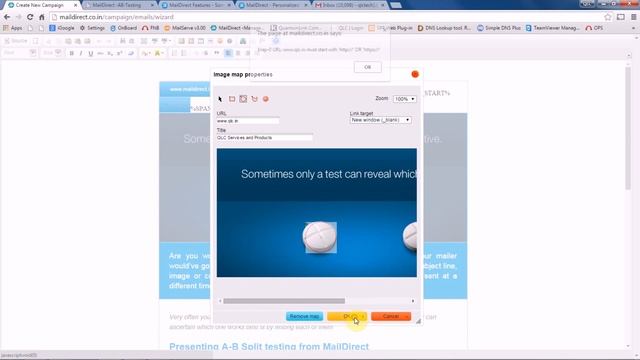This screenshot has width=640, height=360.
Task: Open the Settings bookmark
Action: pyautogui.click(x=92, y=28)
